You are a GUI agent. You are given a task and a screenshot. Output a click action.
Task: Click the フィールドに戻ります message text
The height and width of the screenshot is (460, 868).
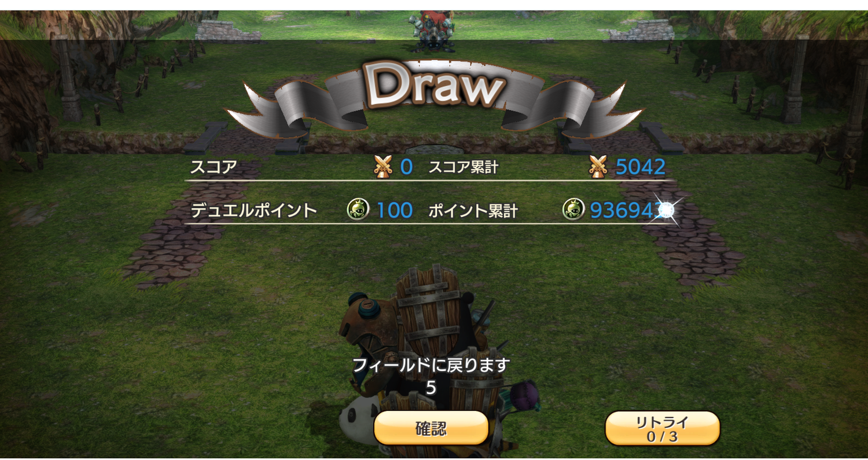pyautogui.click(x=431, y=365)
